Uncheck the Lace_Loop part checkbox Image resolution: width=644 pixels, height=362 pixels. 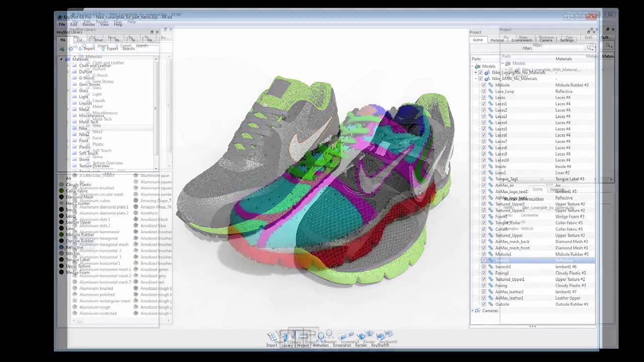point(484,92)
